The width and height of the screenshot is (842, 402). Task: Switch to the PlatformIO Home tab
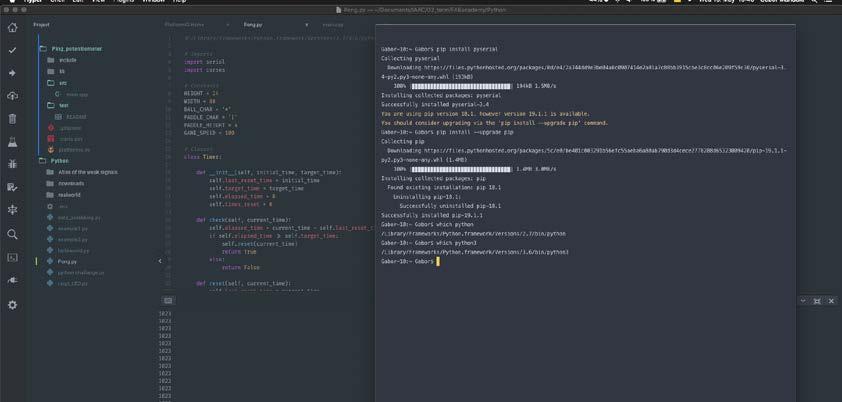tap(184, 25)
